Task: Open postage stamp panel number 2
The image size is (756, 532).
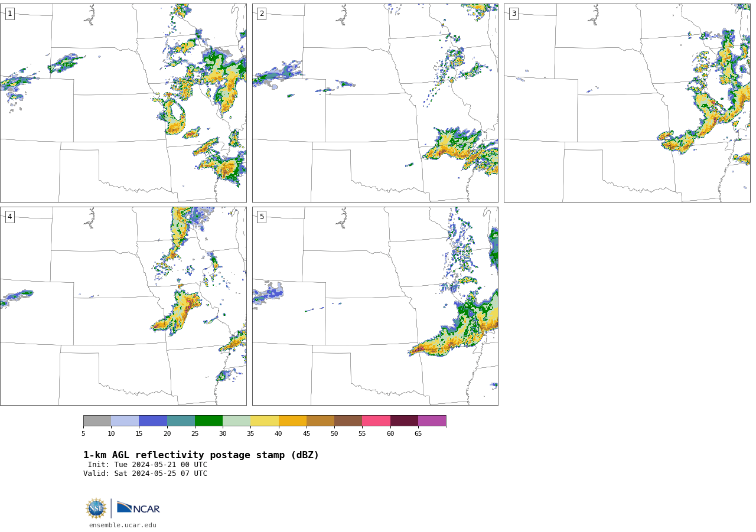Action: [375, 103]
